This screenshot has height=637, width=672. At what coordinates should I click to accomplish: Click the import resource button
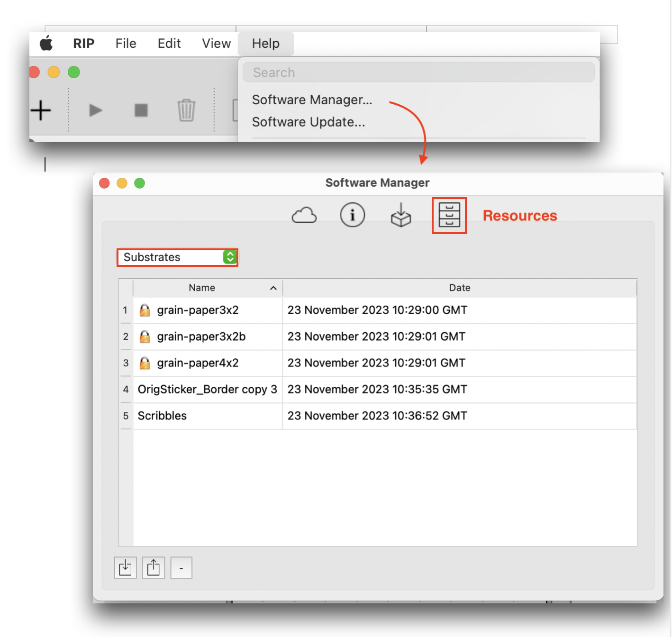(125, 567)
